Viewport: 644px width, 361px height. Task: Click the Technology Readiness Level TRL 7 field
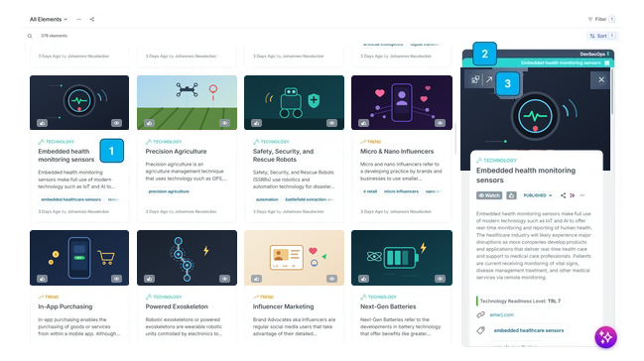pyautogui.click(x=520, y=301)
